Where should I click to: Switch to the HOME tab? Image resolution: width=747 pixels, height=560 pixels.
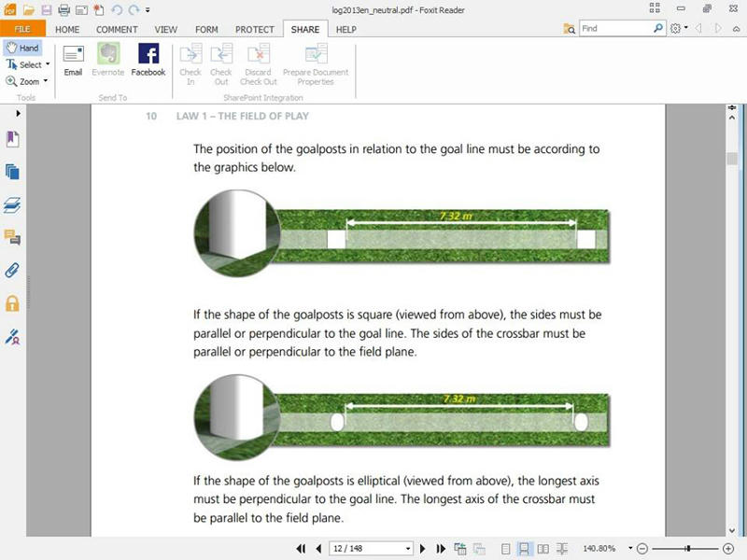67,29
